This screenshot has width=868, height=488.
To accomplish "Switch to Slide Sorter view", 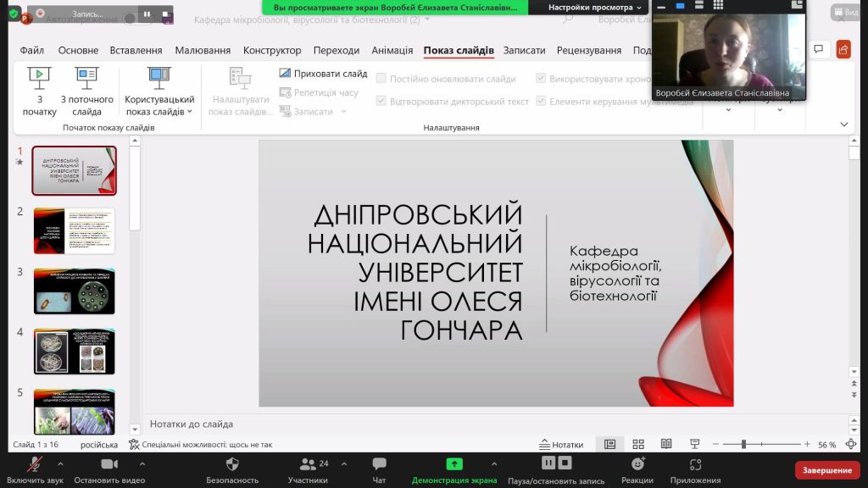I will click(x=638, y=444).
